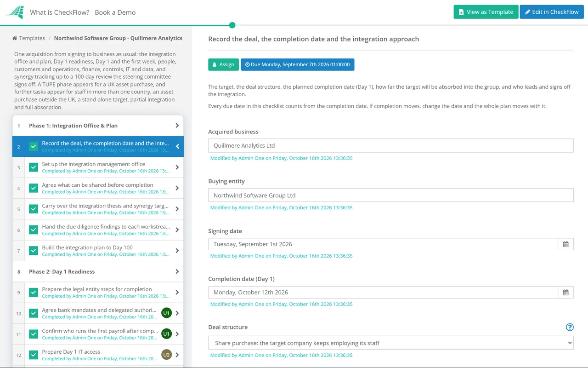Screen dimensions: 588x368
Task: Toggle checkbox for Record the deal task
Action: (x=34, y=147)
